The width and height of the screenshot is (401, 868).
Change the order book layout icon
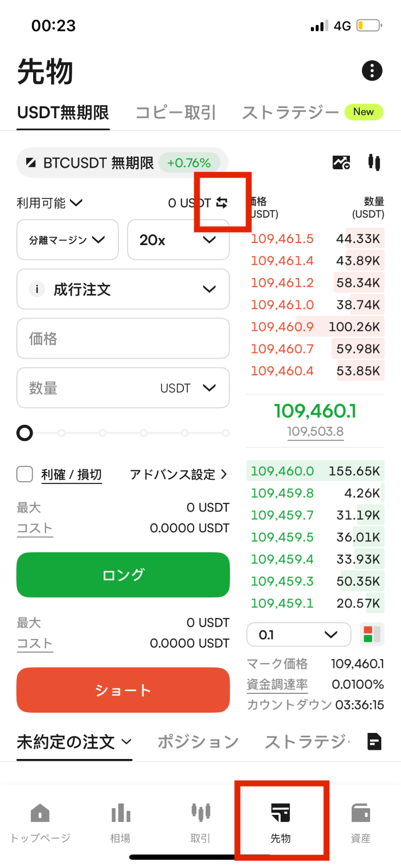click(x=372, y=634)
